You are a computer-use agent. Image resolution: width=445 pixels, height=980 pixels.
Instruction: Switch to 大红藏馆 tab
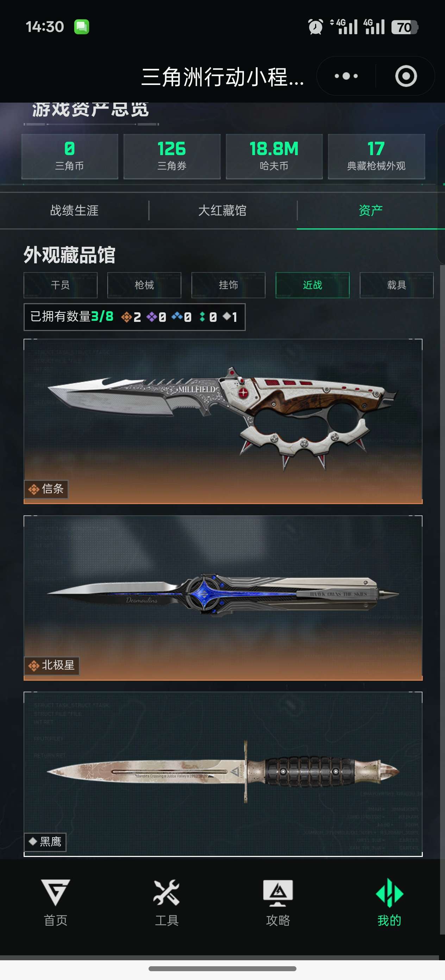click(223, 210)
